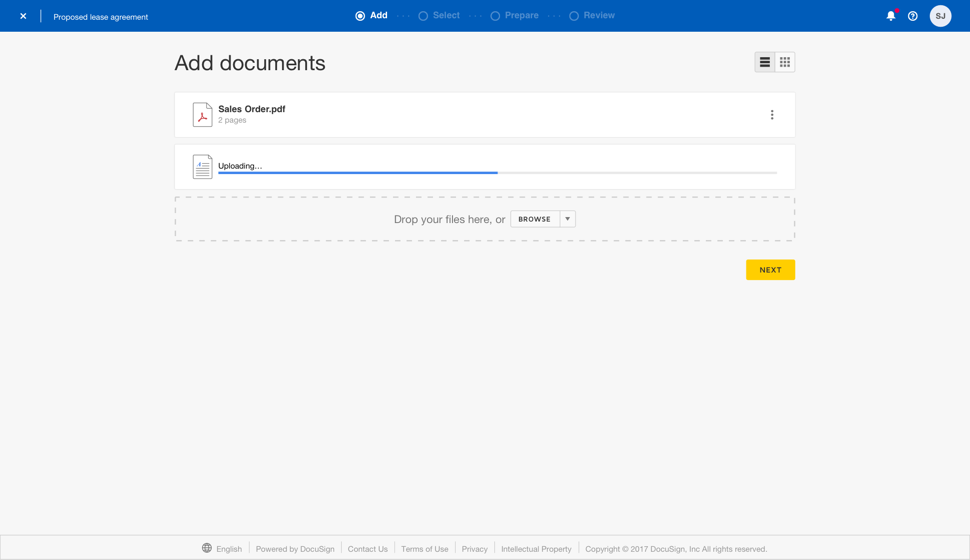Expand the Browse dropdown arrow

[567, 219]
